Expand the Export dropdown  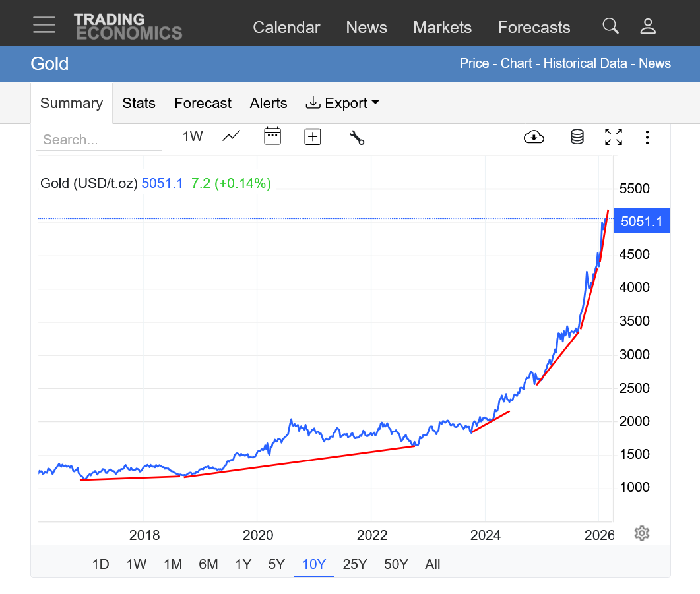[x=342, y=103]
